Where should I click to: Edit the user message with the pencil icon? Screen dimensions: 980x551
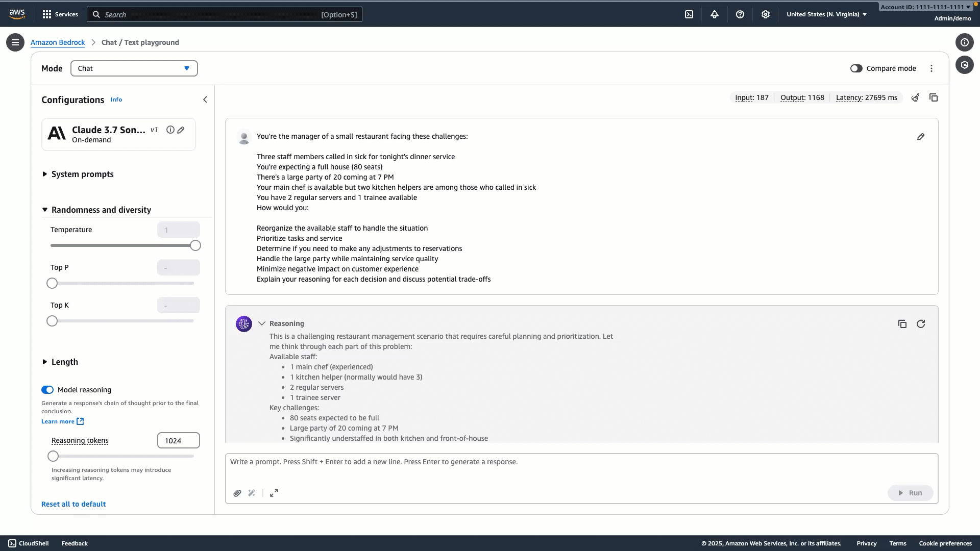click(920, 137)
